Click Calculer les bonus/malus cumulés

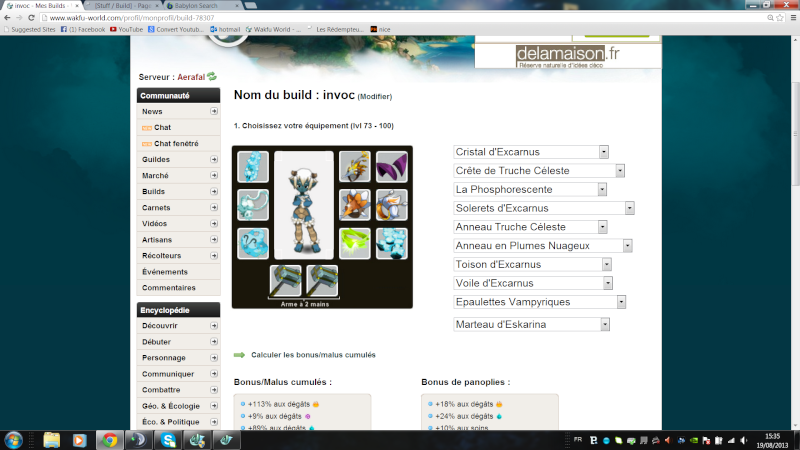(x=313, y=355)
